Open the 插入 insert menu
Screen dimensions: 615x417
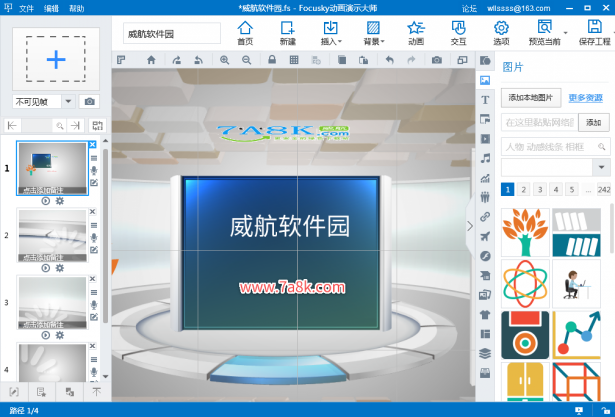[x=331, y=33]
